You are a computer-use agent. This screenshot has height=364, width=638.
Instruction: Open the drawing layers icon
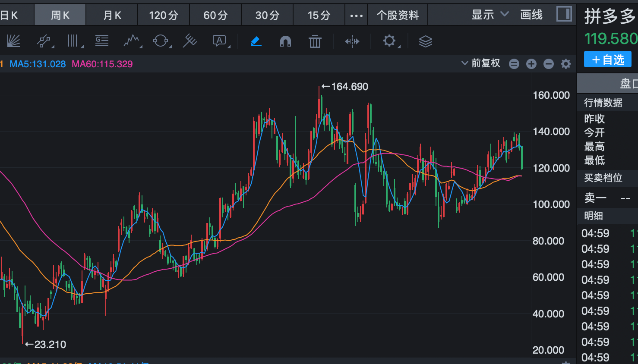425,41
